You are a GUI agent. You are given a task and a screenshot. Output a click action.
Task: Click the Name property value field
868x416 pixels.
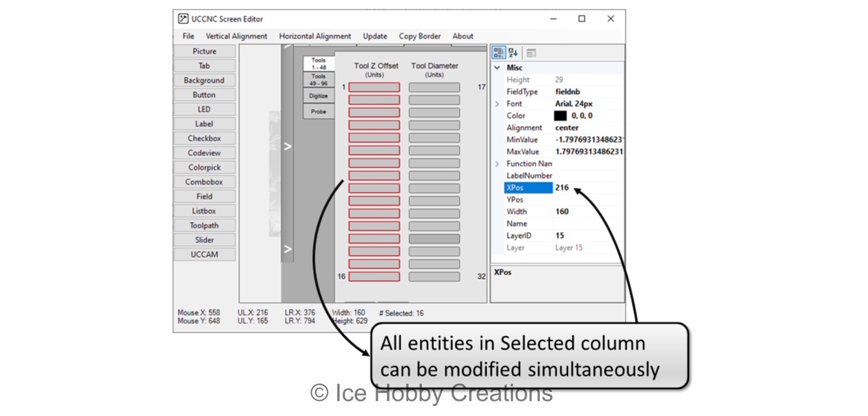(x=589, y=224)
